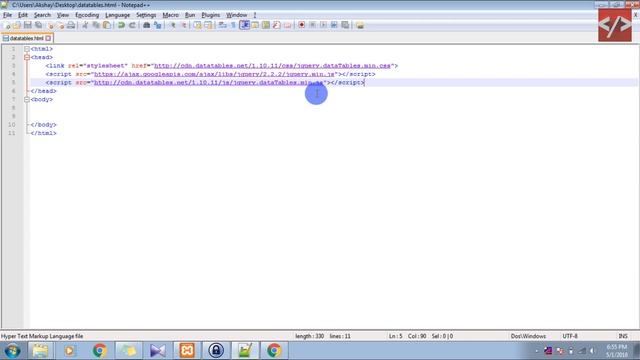Image resolution: width=640 pixels, height=360 pixels.
Task: Click the Zoom In toolbar icon
Action: (172, 25)
